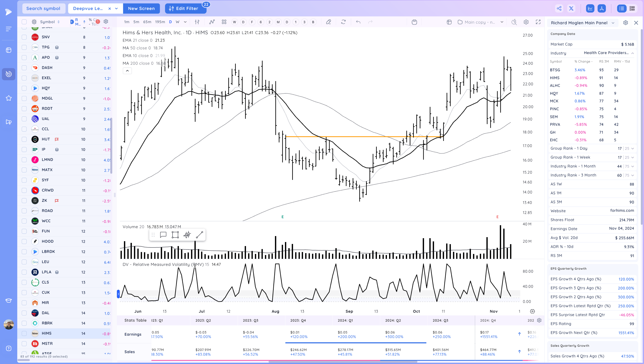
Task: Click the refresh chart icon
Action: point(343,22)
